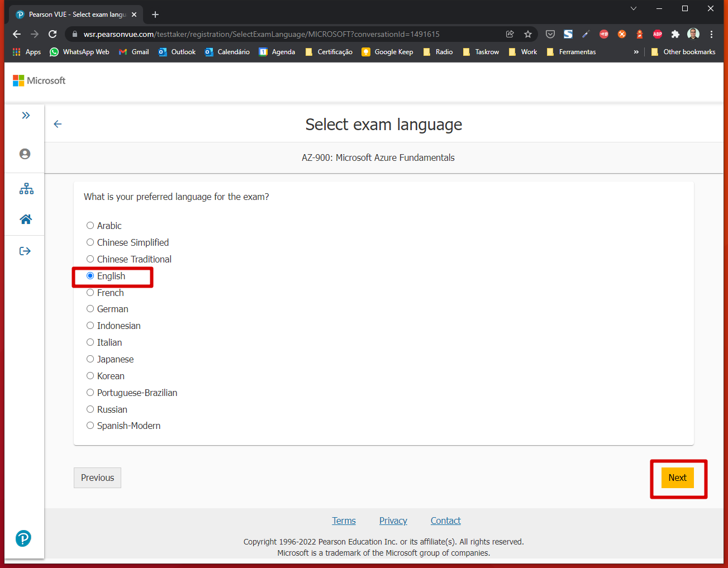Open tab search dropdown arrow

pos(633,8)
